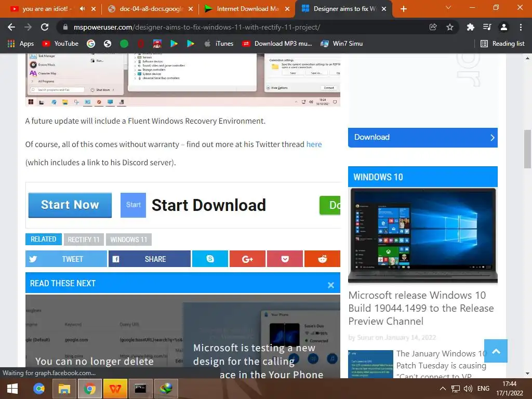Screen dimensions: 532x399
Task: Open the Reading list panel
Action: click(x=502, y=44)
